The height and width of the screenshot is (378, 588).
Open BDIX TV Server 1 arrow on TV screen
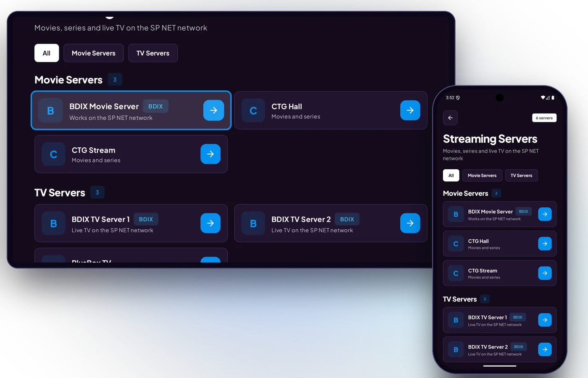210,223
